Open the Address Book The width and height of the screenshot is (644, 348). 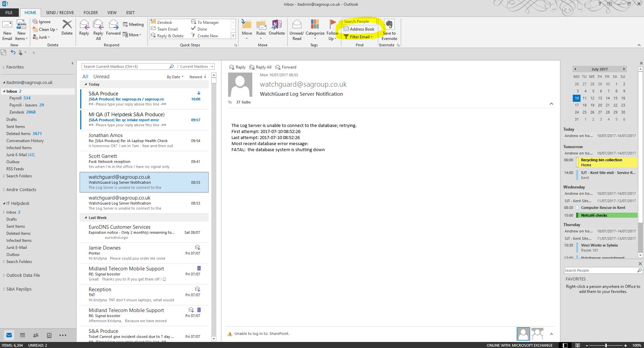tap(359, 29)
